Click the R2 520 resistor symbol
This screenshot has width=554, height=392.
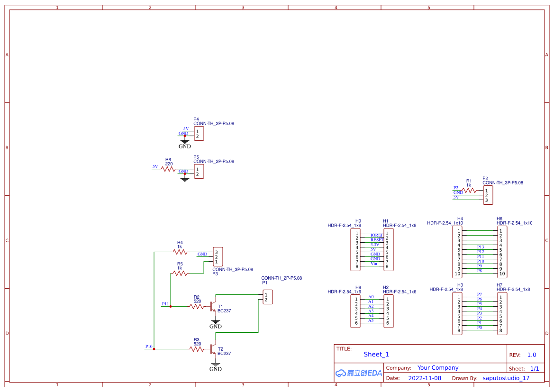(197, 307)
